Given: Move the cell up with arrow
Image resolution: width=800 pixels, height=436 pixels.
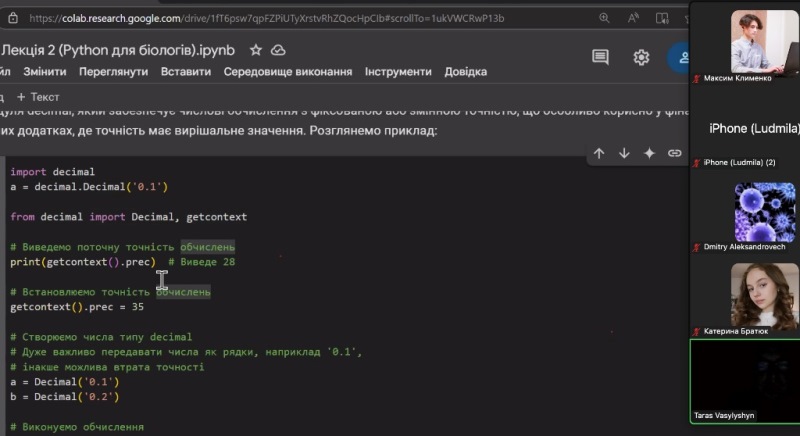Looking at the screenshot, I should 599,153.
